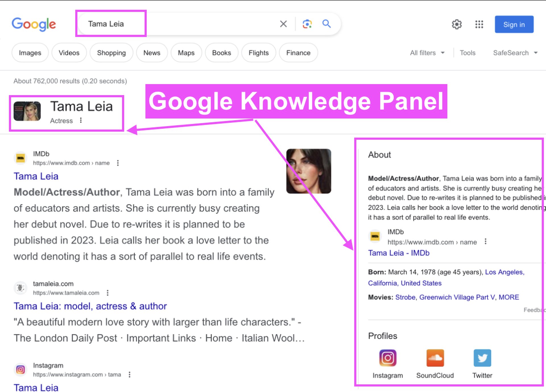Open the settings gear icon
The height and width of the screenshot is (392, 546).
457,24
